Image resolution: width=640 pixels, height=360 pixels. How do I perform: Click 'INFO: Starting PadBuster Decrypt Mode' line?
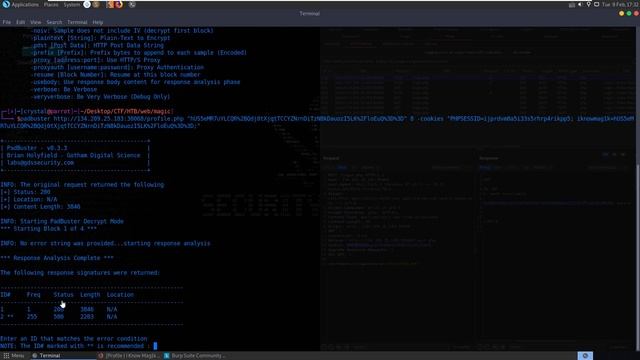[62, 221]
